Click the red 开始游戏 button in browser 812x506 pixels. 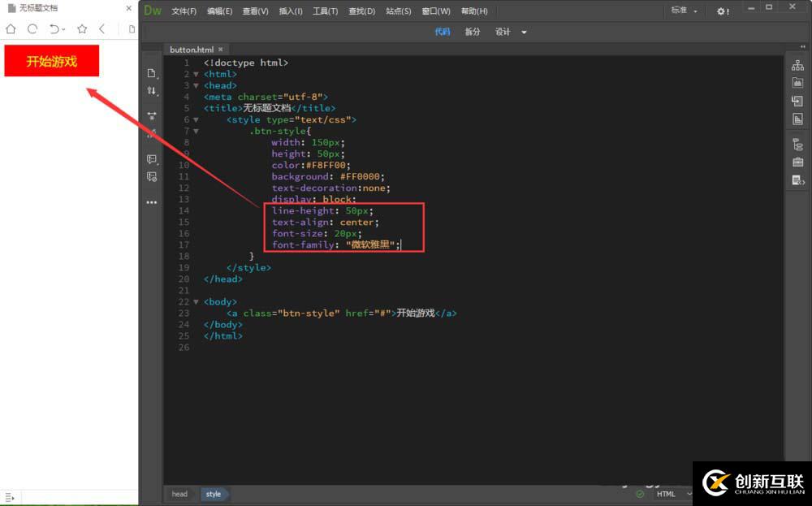coord(52,61)
